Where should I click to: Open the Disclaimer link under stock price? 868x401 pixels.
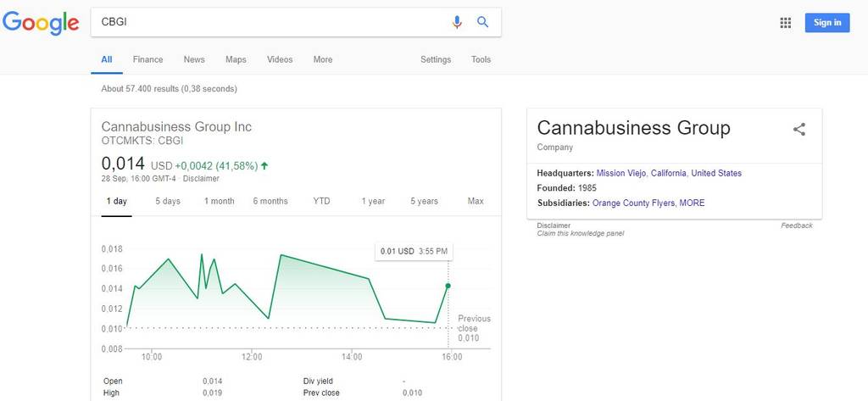pyautogui.click(x=201, y=178)
